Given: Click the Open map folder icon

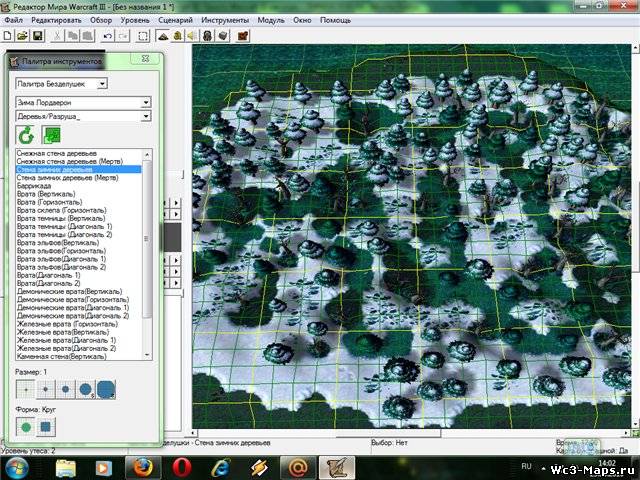Looking at the screenshot, I should point(22,35).
